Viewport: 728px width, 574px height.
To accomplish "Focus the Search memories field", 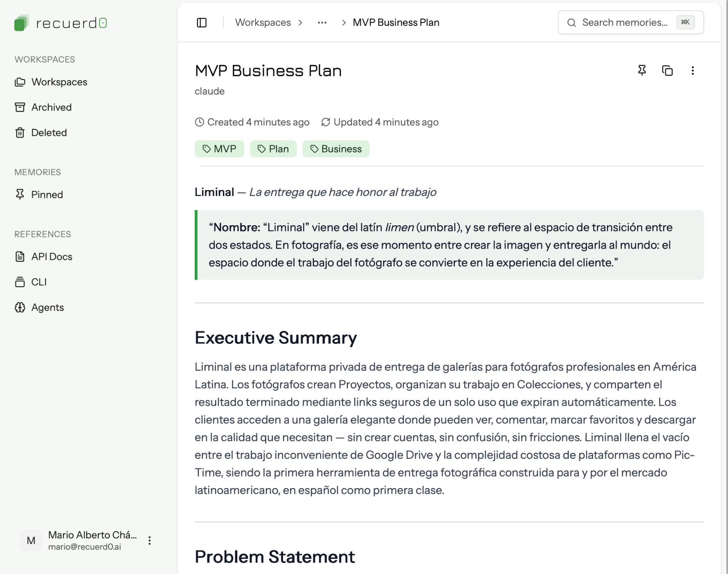I will point(624,23).
